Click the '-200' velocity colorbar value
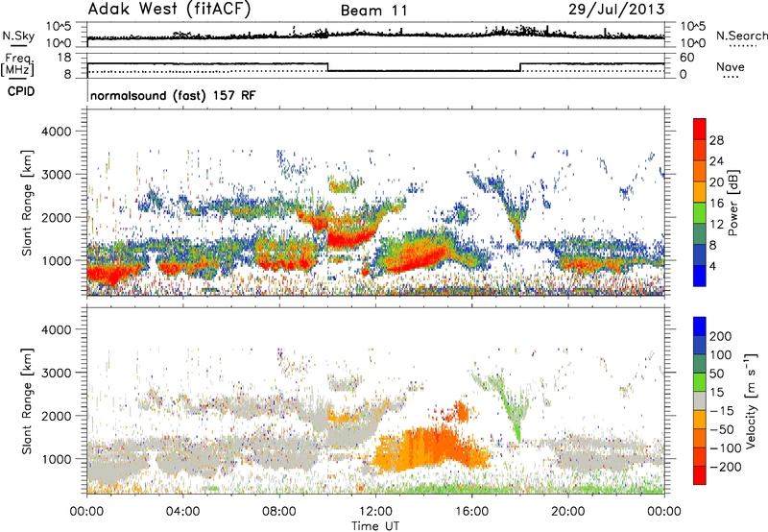Viewport: 768px width, 532px height. point(726,467)
